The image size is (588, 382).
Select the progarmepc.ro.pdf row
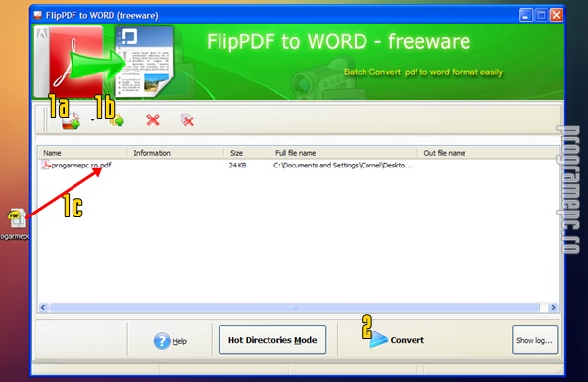(298, 165)
